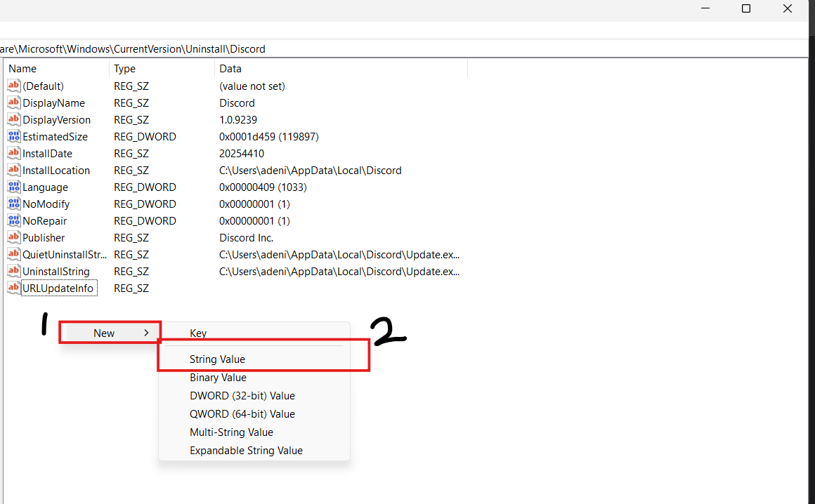
Task: Select DWORD (32-bit) Value option
Action: click(x=242, y=395)
